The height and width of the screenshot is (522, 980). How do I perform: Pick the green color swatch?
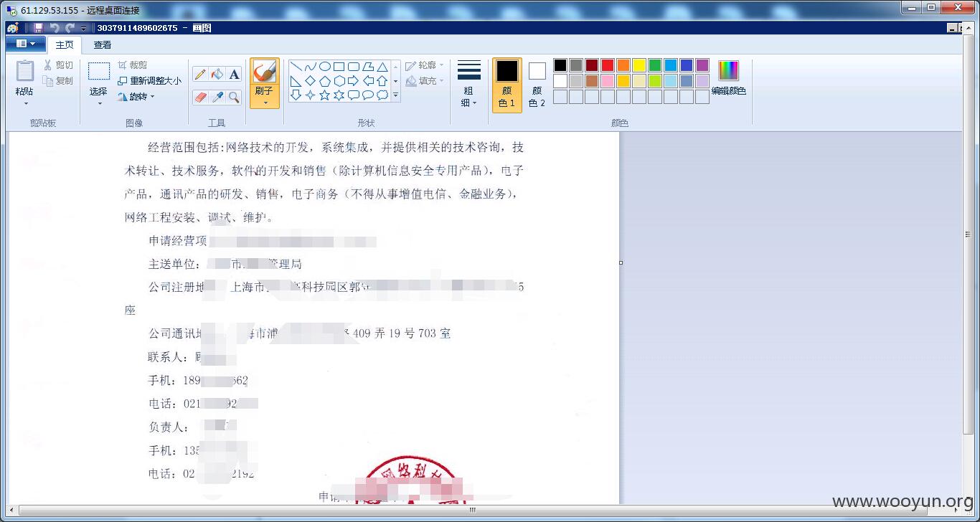click(655, 65)
